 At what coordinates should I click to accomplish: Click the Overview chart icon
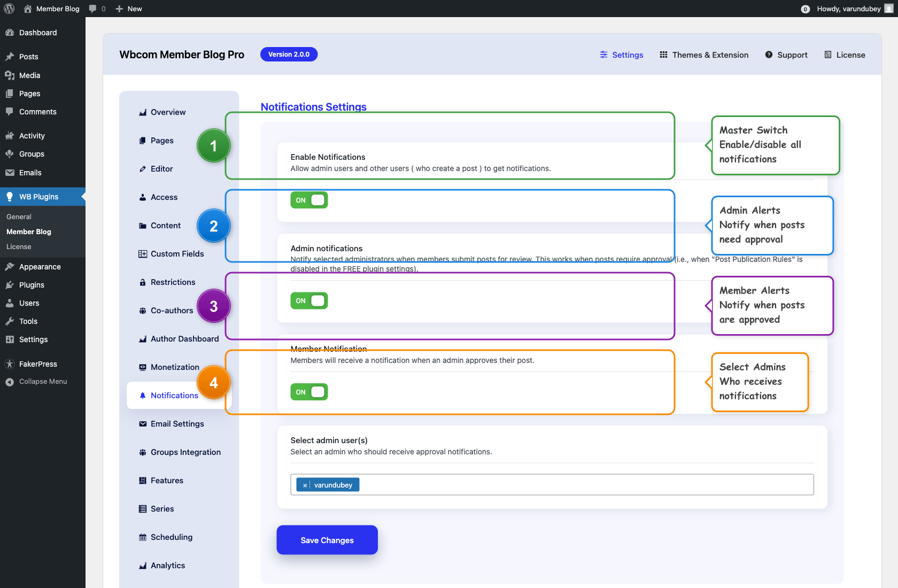pyautogui.click(x=143, y=112)
